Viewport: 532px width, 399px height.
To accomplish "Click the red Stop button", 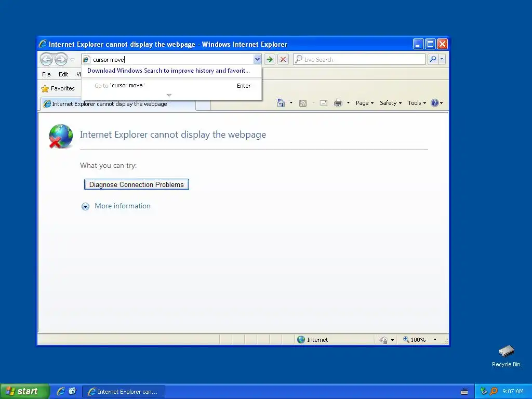I will [x=283, y=59].
